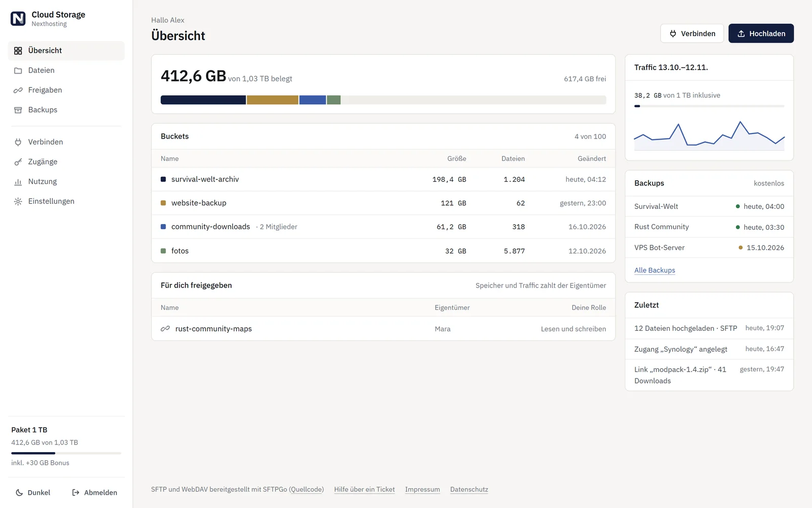Click the Nutzung bar chart icon
Image resolution: width=812 pixels, height=508 pixels.
(18, 182)
